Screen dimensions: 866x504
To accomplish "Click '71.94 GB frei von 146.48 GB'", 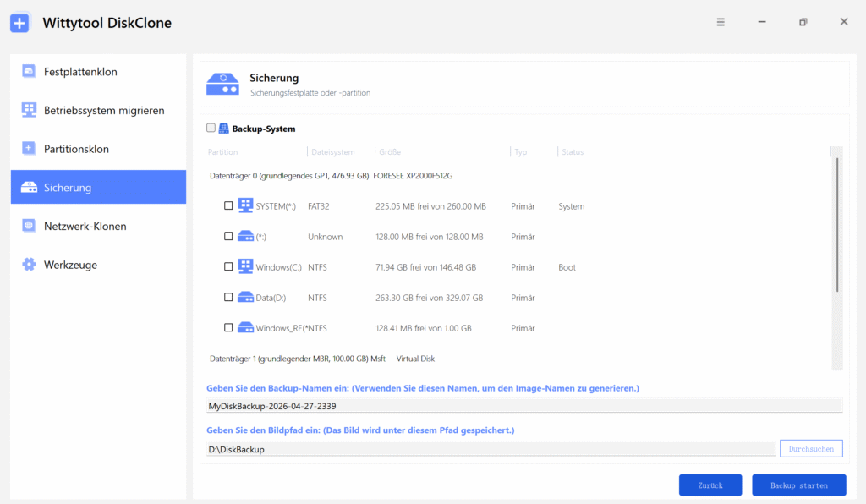I will [x=426, y=267].
